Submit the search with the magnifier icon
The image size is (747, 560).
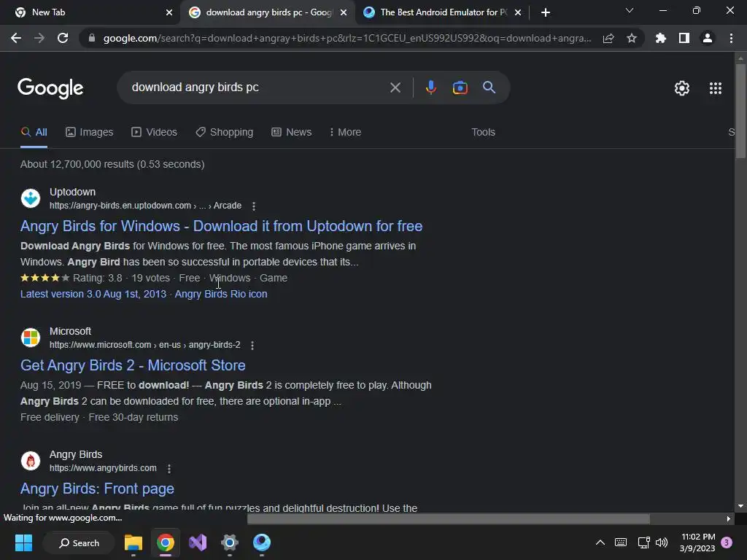tap(489, 87)
